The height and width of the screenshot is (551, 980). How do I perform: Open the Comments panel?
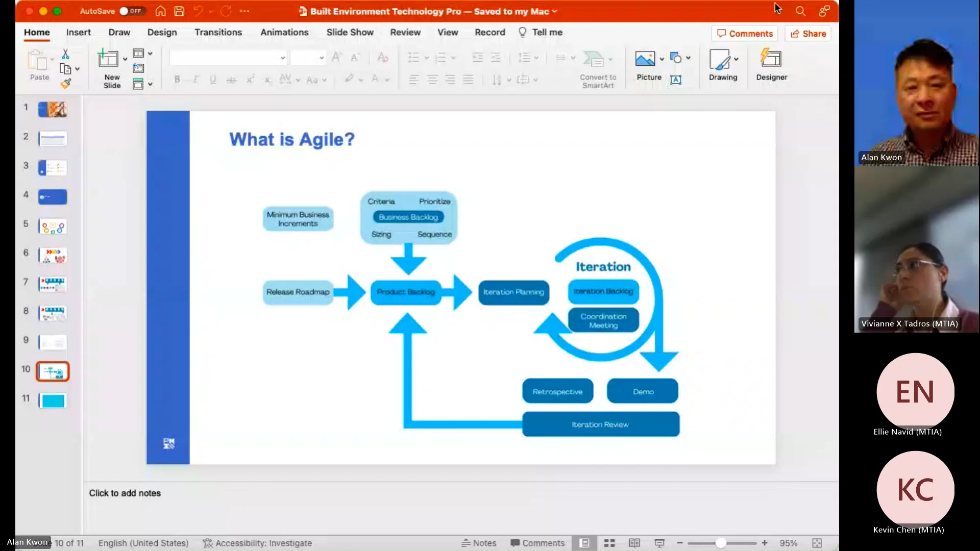click(744, 33)
